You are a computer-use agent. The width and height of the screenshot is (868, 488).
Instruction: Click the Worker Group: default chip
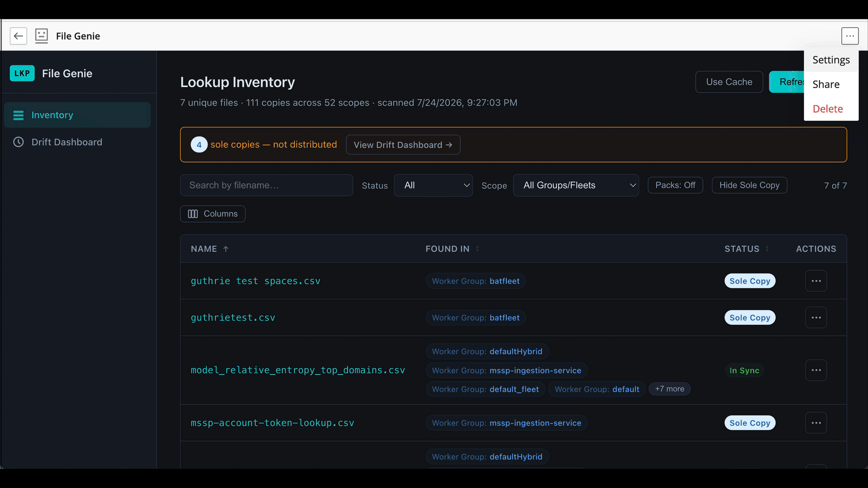pyautogui.click(x=597, y=389)
